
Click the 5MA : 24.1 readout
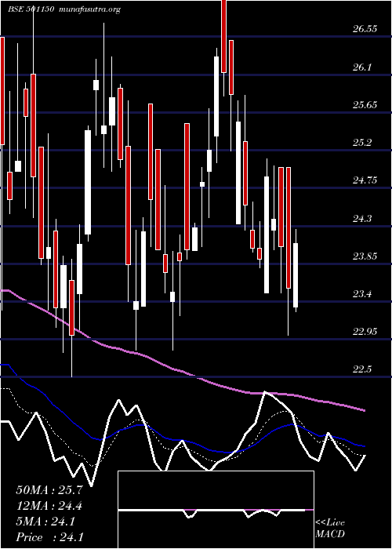[45, 522]
